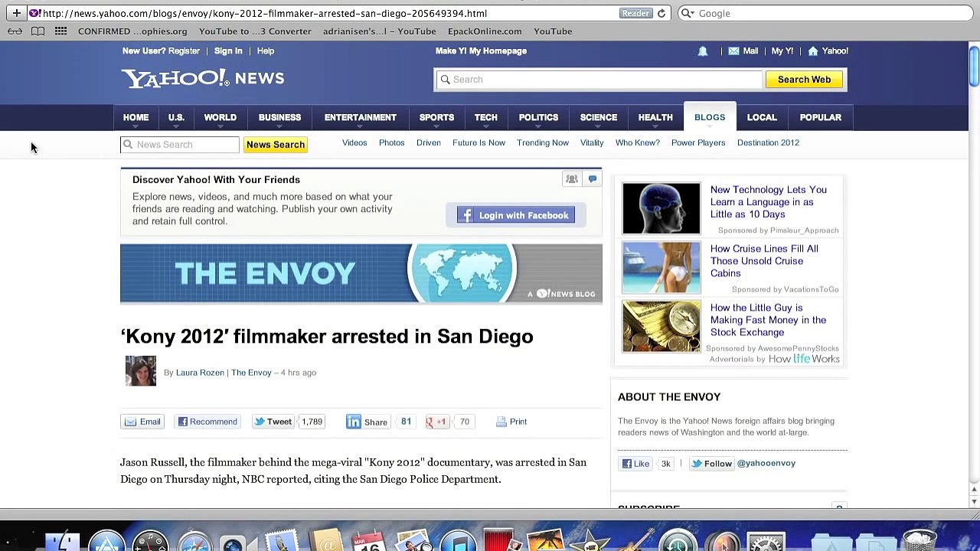980x551 pixels.
Task: Click the blue chat bubble icon
Action: tap(593, 179)
